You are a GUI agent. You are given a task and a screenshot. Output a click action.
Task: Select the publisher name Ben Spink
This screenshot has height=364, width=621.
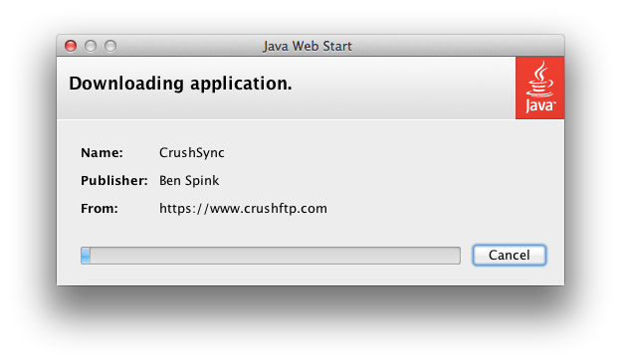pyautogui.click(x=189, y=180)
